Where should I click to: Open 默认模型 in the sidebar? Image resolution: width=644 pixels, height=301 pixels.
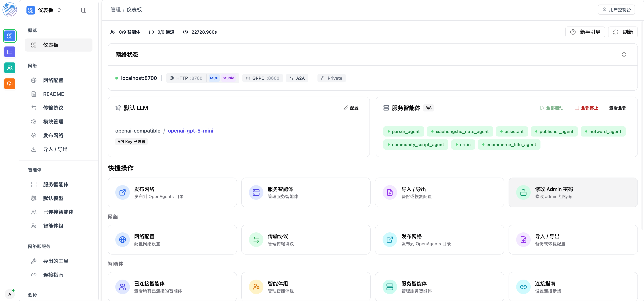[59, 198]
